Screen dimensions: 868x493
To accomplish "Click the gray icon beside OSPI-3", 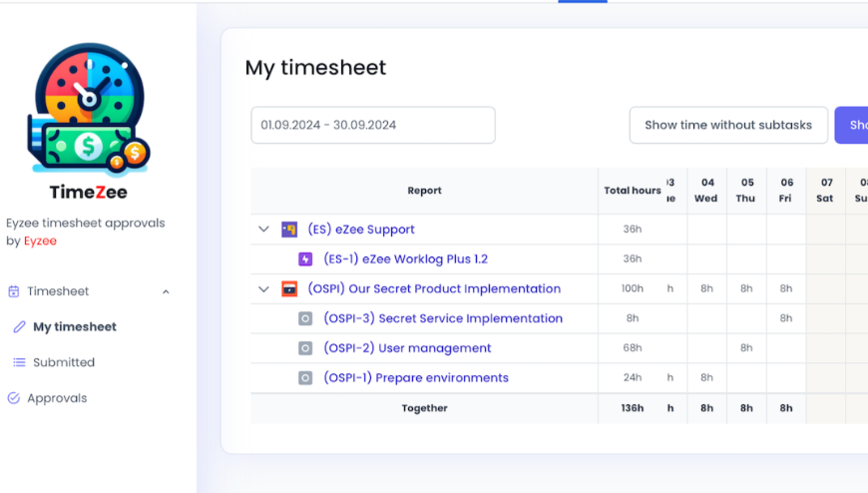I will tap(305, 318).
